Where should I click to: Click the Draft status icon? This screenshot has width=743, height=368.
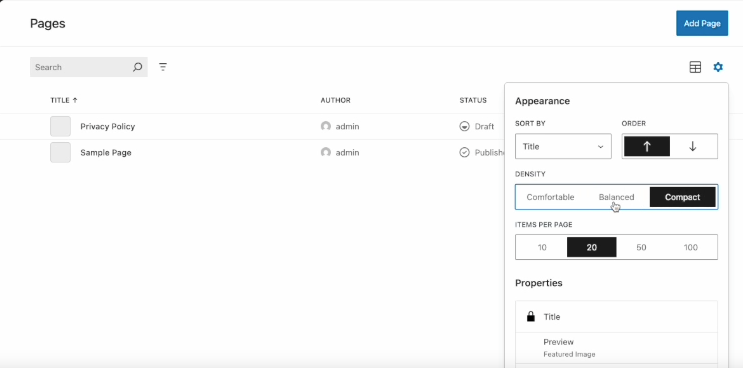point(464,126)
